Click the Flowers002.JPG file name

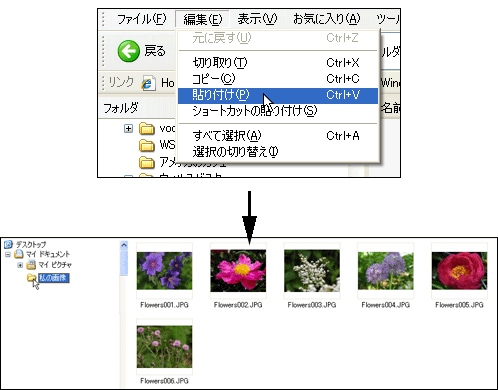(x=238, y=305)
